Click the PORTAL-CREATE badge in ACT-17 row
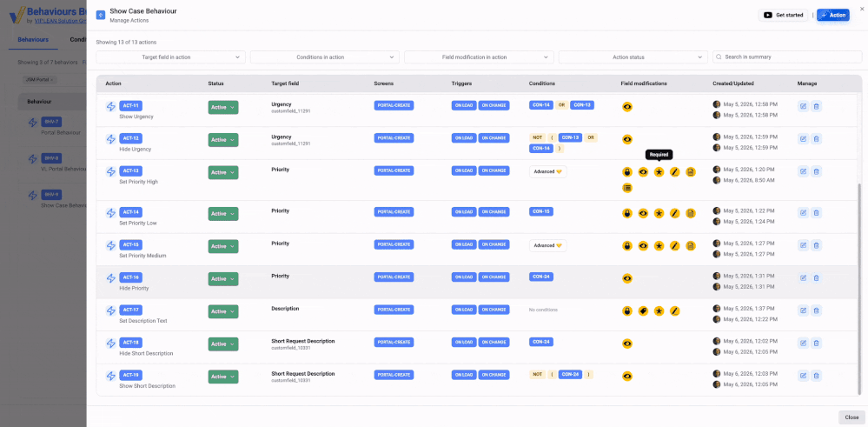 394,310
